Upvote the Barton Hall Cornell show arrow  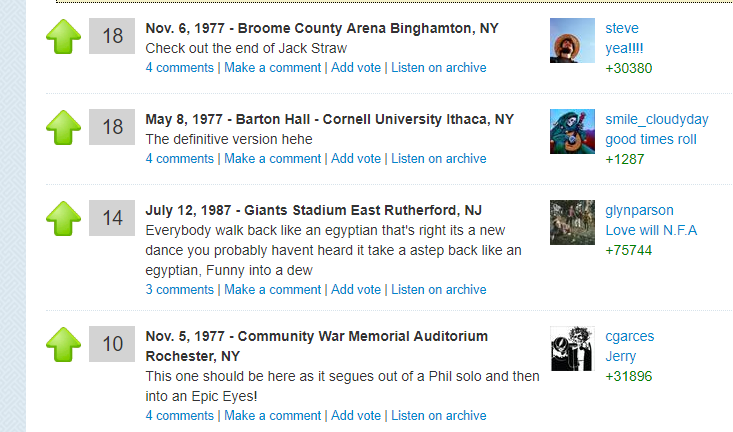click(x=64, y=128)
